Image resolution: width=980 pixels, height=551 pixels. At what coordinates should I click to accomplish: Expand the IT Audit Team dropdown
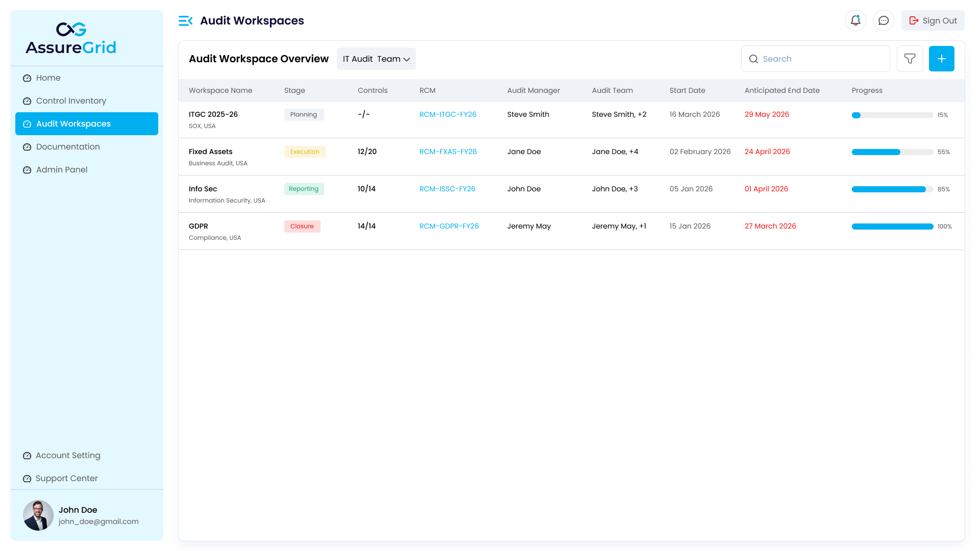click(376, 59)
